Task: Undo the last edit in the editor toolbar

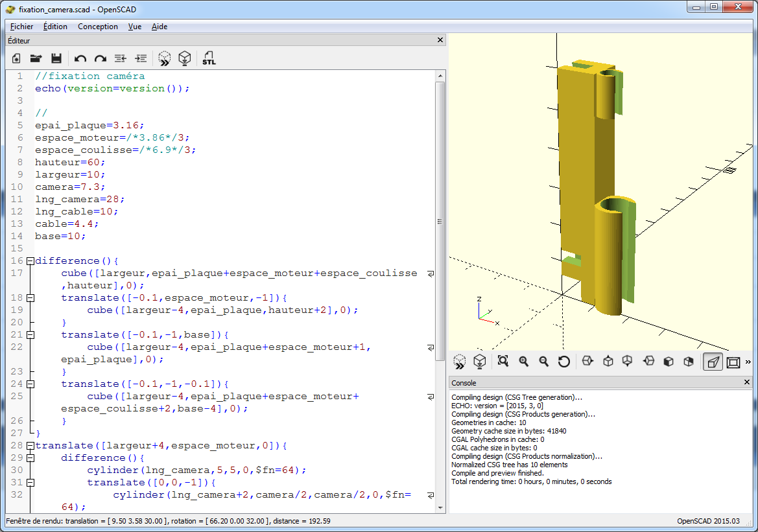Action: pos(80,58)
